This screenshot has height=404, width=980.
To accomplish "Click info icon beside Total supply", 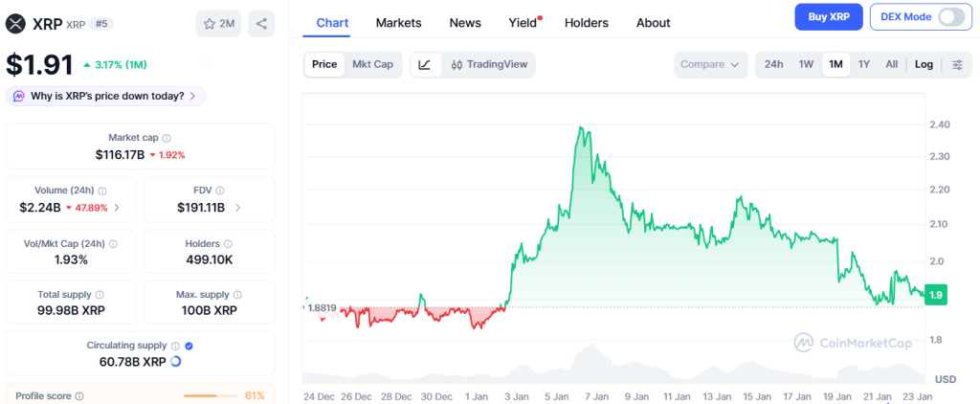I will (x=100, y=295).
